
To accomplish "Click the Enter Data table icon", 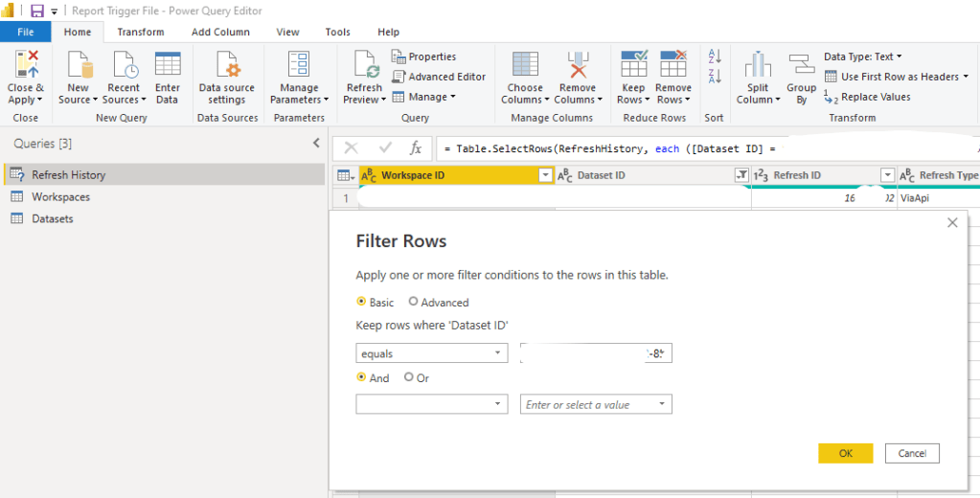I will [x=168, y=64].
